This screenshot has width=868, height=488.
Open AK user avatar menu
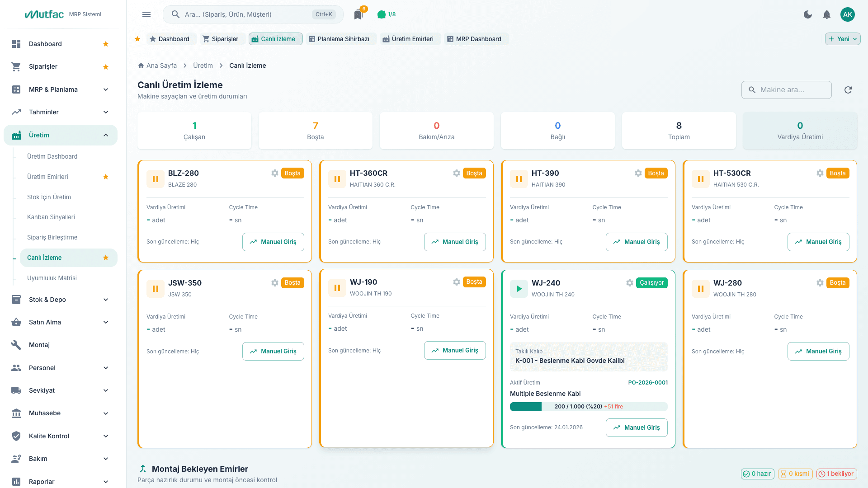coord(848,14)
